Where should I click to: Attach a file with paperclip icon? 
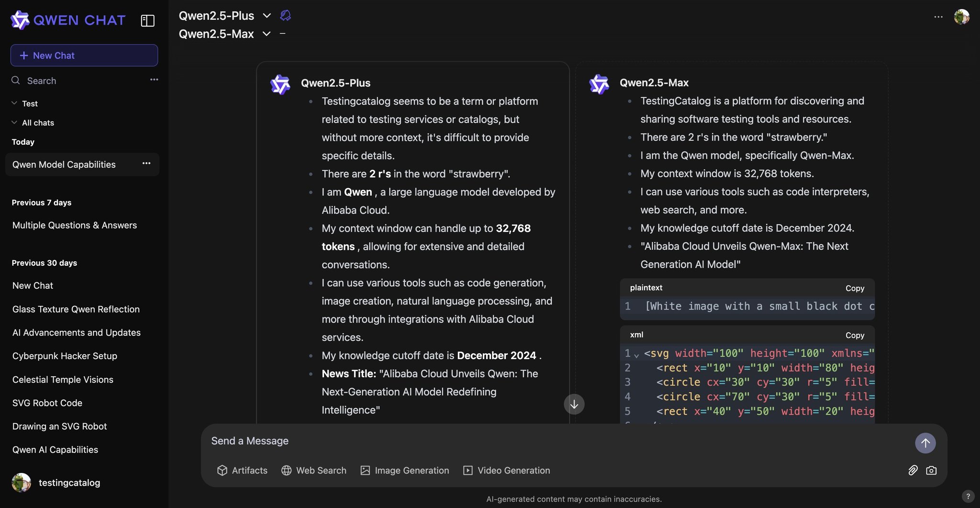pos(913,470)
